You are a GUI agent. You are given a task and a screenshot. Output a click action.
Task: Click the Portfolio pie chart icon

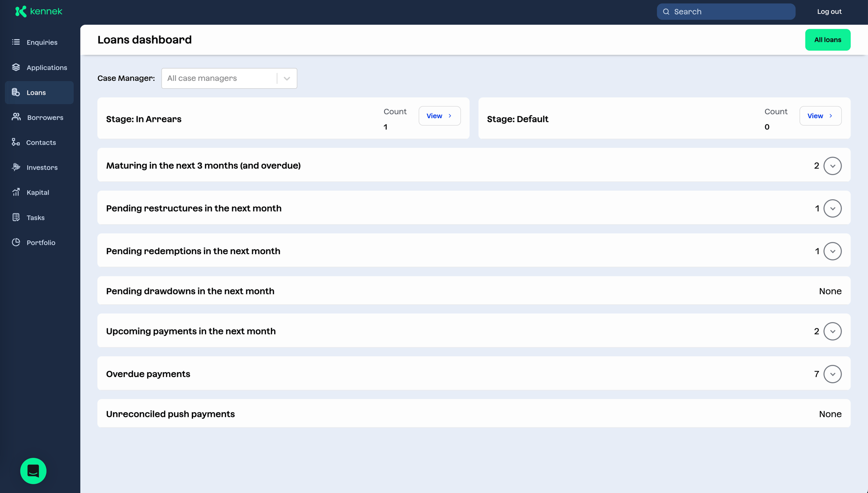[16, 242]
